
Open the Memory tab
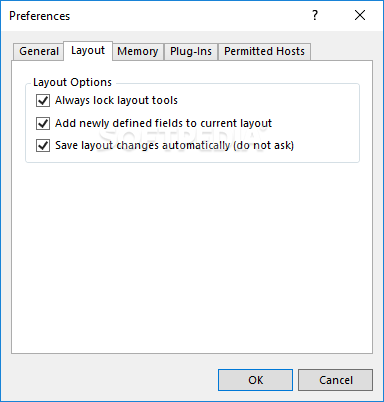tap(138, 51)
